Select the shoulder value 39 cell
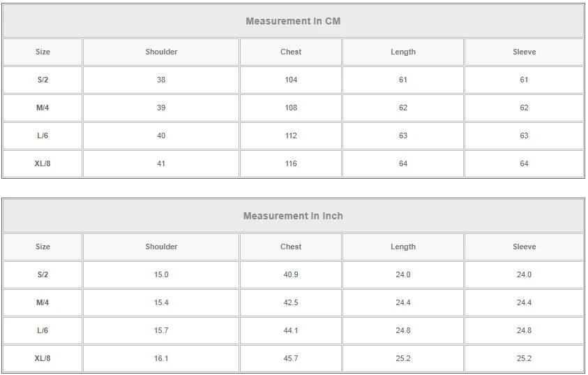The width and height of the screenshot is (588, 375). click(161, 108)
